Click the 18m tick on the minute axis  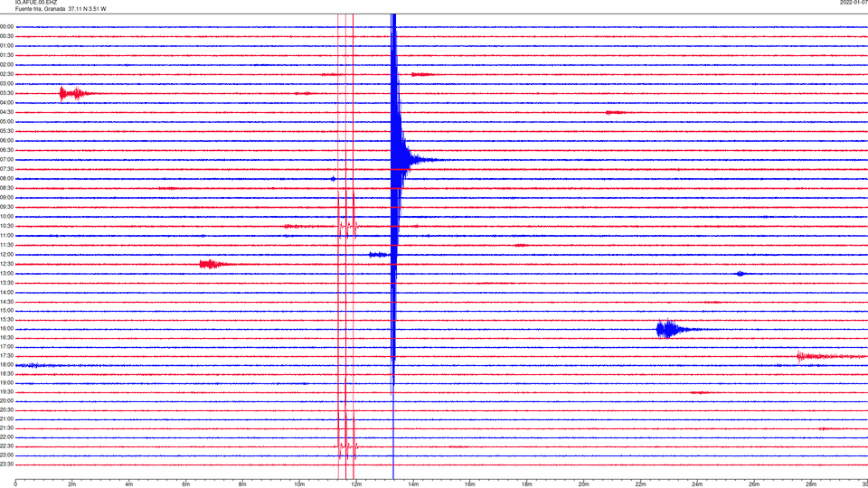pos(526,484)
